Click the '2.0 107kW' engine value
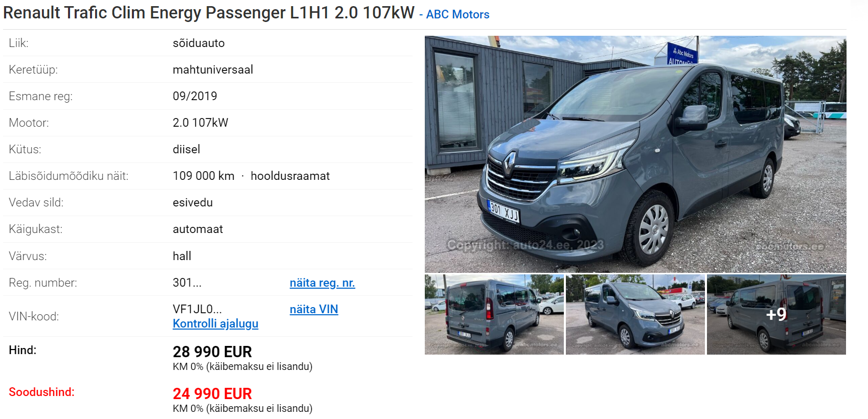868x419 pixels. pyautogui.click(x=200, y=123)
